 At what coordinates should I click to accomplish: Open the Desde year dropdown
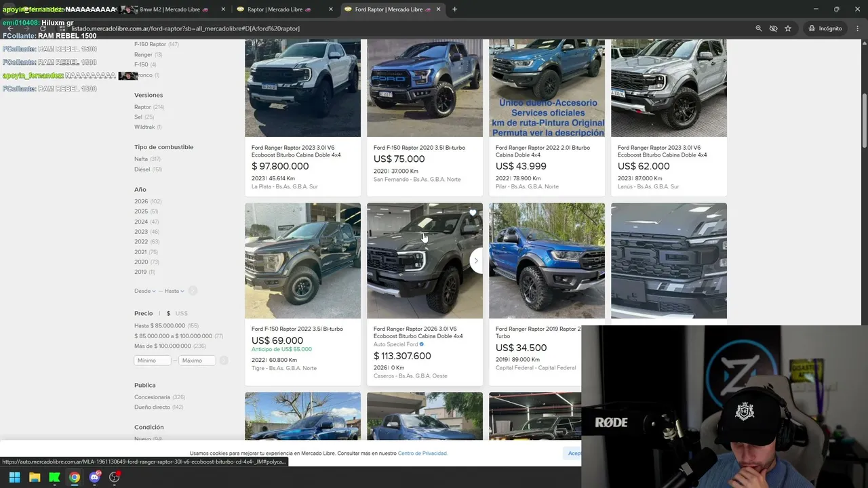pos(144,291)
